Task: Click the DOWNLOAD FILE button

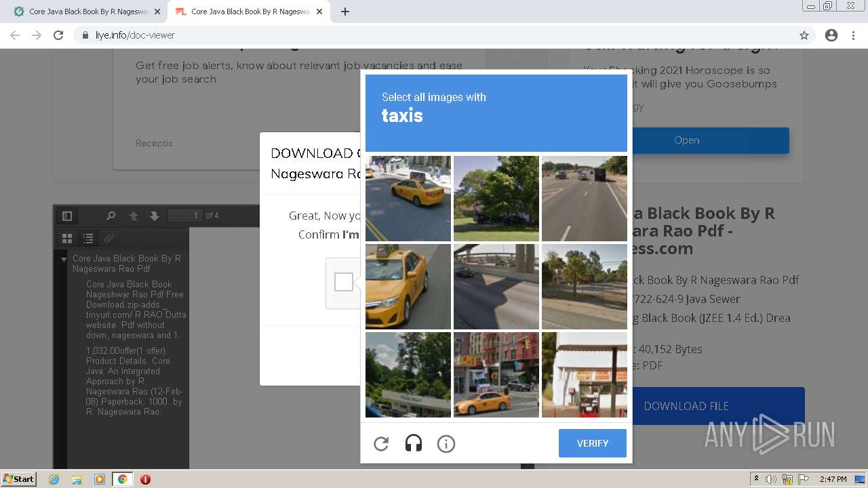Action: pos(686,406)
